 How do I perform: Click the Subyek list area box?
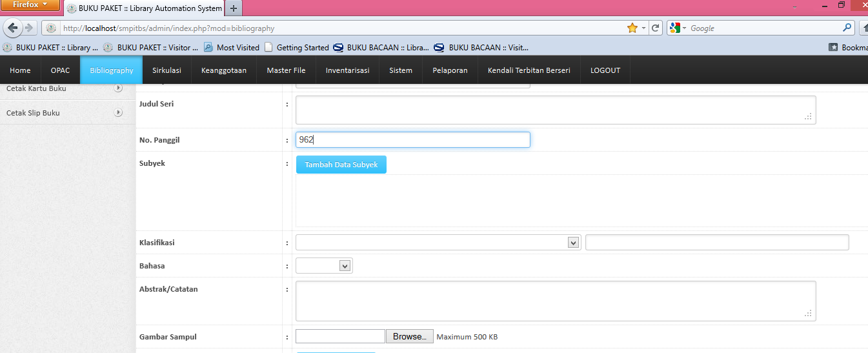(x=581, y=201)
